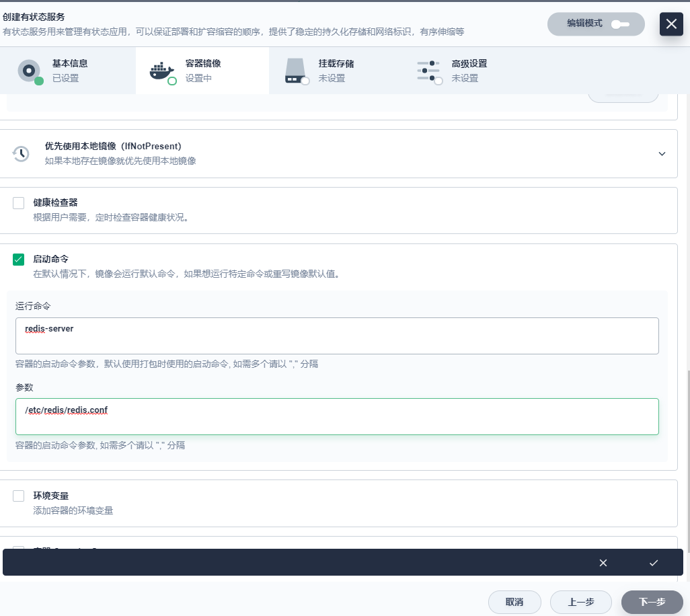Expand the image pull policy dropdown chevron
690x616 pixels.
662,153
